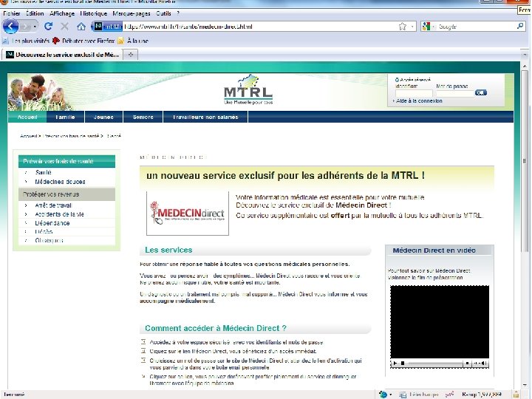Click the padlock security icon in status bar
The height and width of the screenshot is (399, 532).
[516, 395]
